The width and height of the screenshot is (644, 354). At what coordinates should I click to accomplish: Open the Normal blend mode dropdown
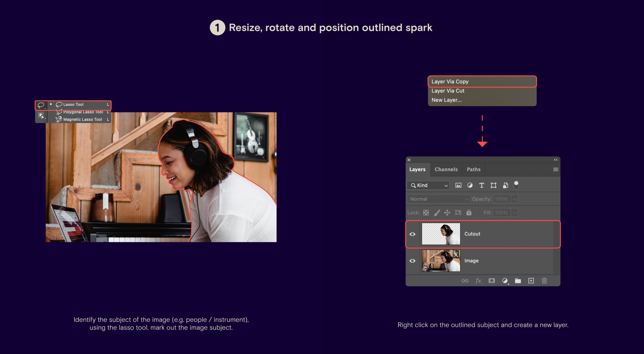click(x=438, y=199)
